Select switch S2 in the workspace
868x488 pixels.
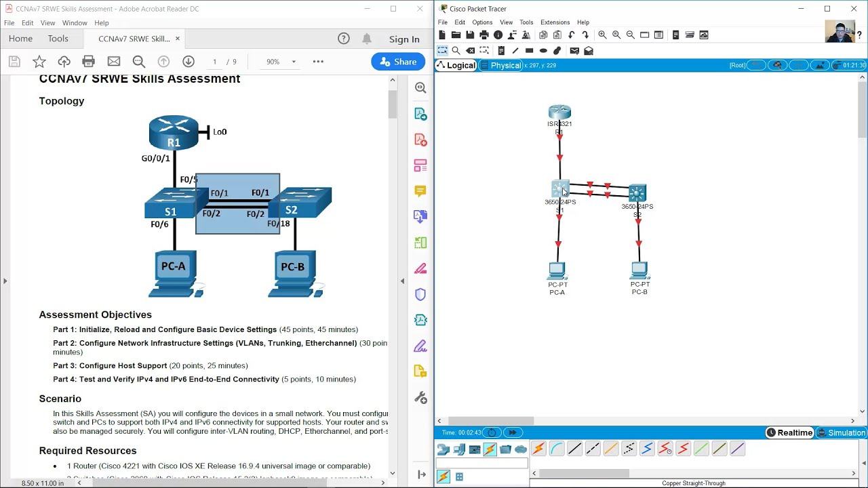[637, 193]
